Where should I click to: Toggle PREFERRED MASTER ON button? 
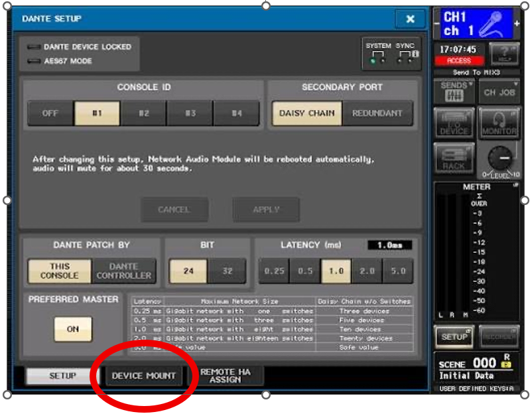pyautogui.click(x=73, y=329)
